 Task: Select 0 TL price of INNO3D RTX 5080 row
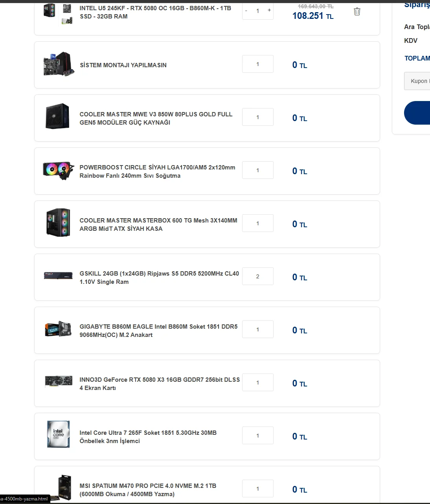coord(300,384)
